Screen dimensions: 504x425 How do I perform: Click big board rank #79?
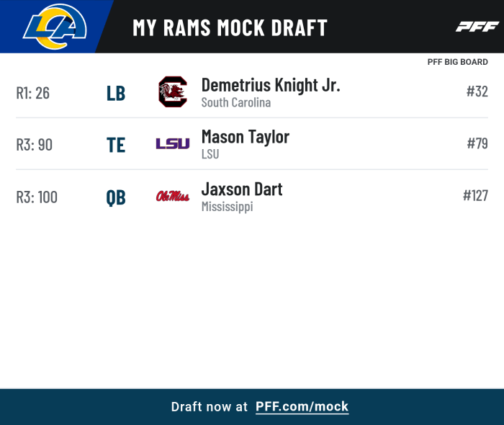(x=477, y=143)
